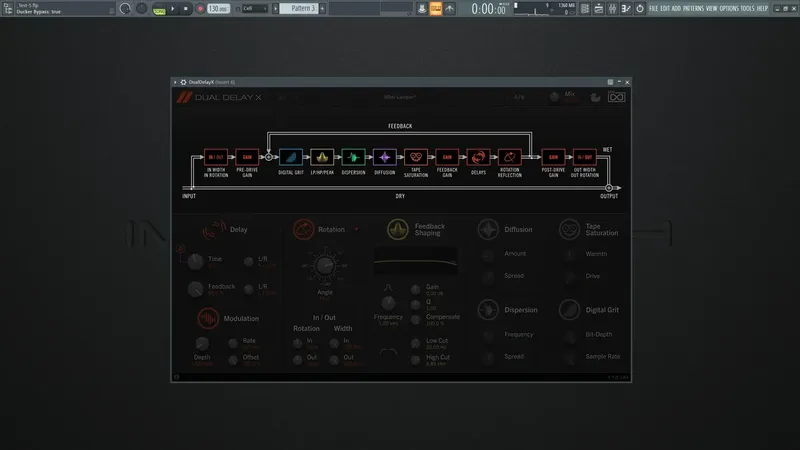The height and width of the screenshot is (450, 800).
Task: Select the Post-Drive Gain block
Action: (553, 157)
